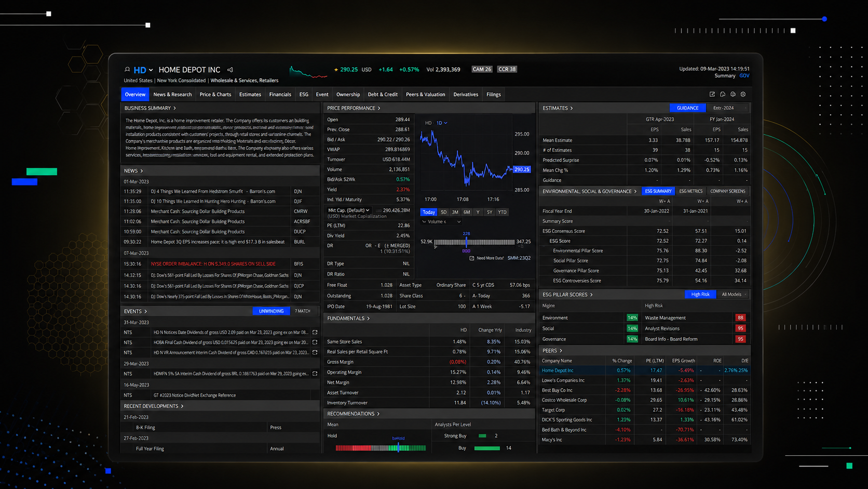868x489 pixels.
Task: Click the megaphone alert icon after HOME DEPOT INC
Action: [230, 70]
